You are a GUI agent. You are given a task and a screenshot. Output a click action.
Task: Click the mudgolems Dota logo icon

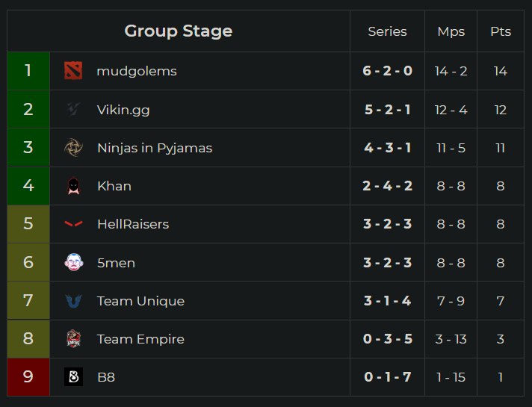click(73, 71)
